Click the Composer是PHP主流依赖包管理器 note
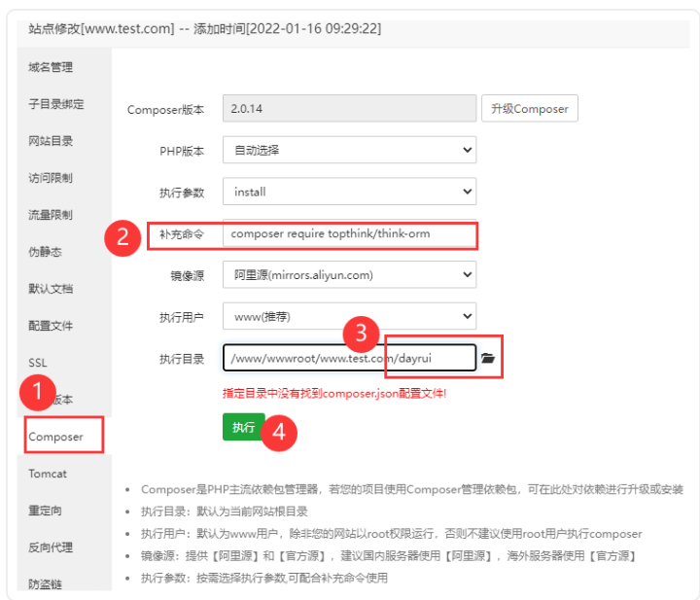Viewport: 700px width, 600px height. point(412,489)
